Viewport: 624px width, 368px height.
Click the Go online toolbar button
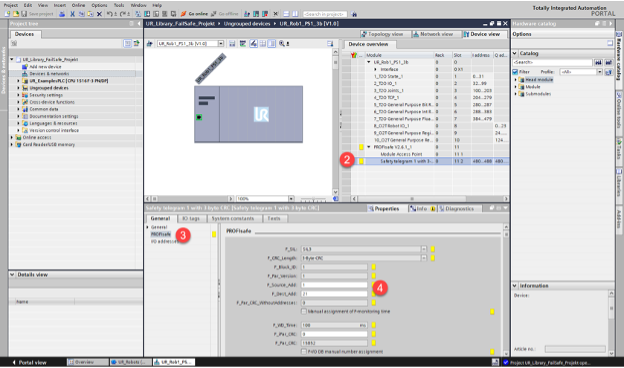[194, 14]
